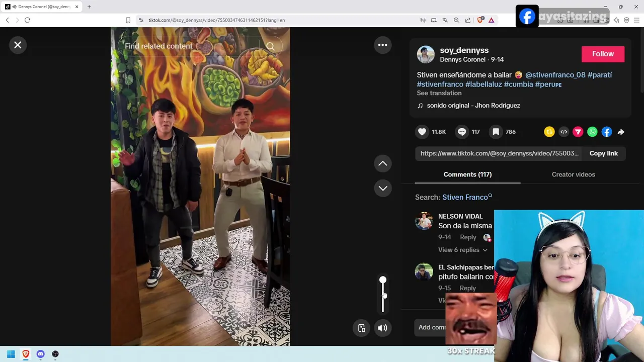Open NELSON VIDAL's profile avatar
Viewport: 644px width, 362px height.
424,221
